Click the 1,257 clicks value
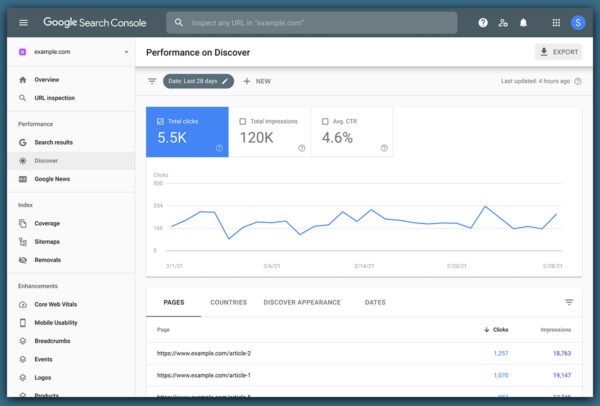This screenshot has height=406, width=600. tap(501, 353)
